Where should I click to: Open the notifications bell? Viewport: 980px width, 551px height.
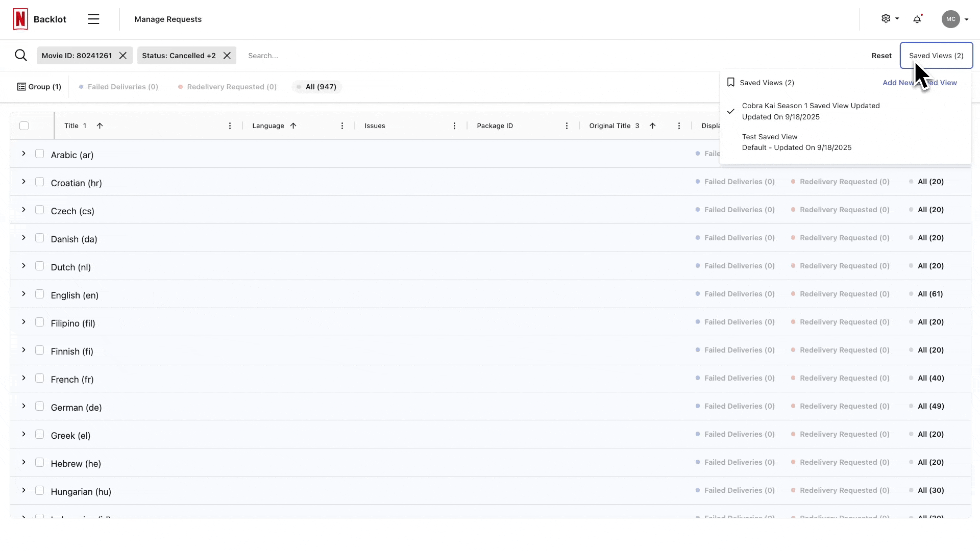(x=917, y=19)
